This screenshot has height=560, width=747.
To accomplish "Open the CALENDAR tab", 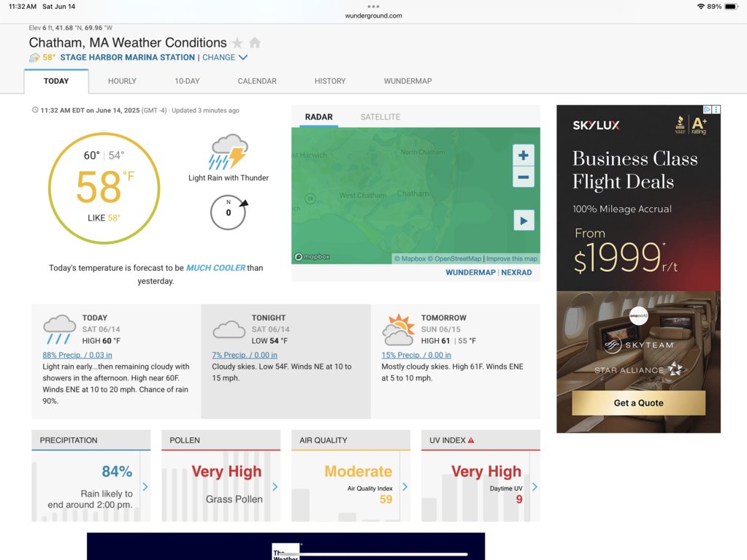I will click(257, 82).
